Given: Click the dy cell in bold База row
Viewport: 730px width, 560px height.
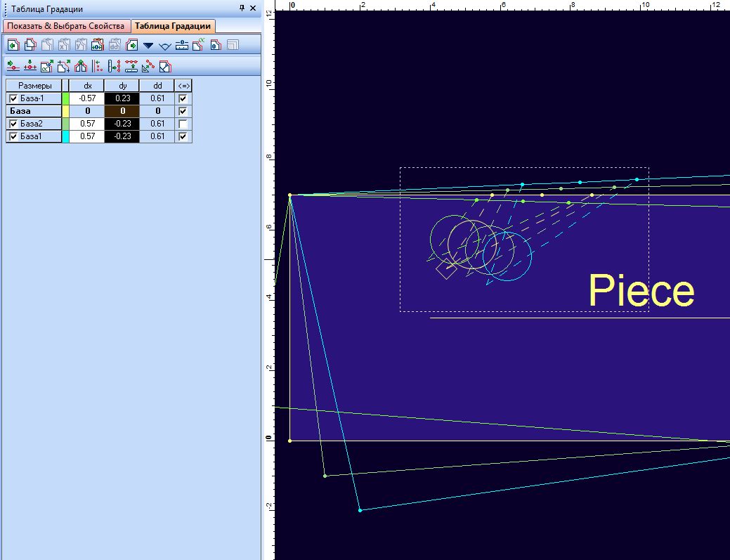Looking at the screenshot, I should (x=122, y=111).
